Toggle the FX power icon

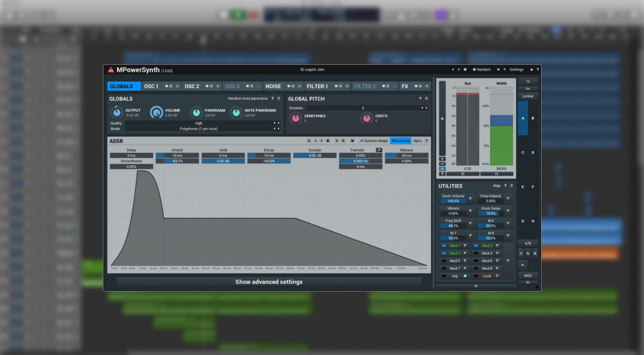(427, 86)
